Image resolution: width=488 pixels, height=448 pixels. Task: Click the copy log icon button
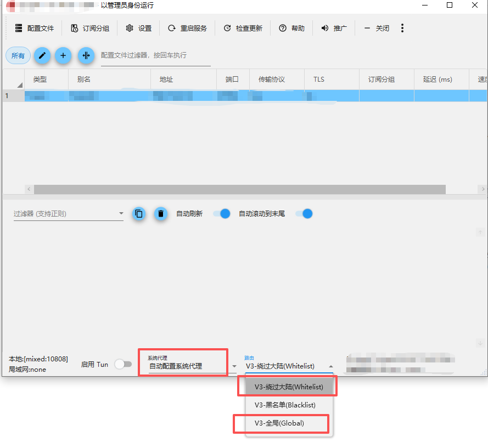point(139,214)
